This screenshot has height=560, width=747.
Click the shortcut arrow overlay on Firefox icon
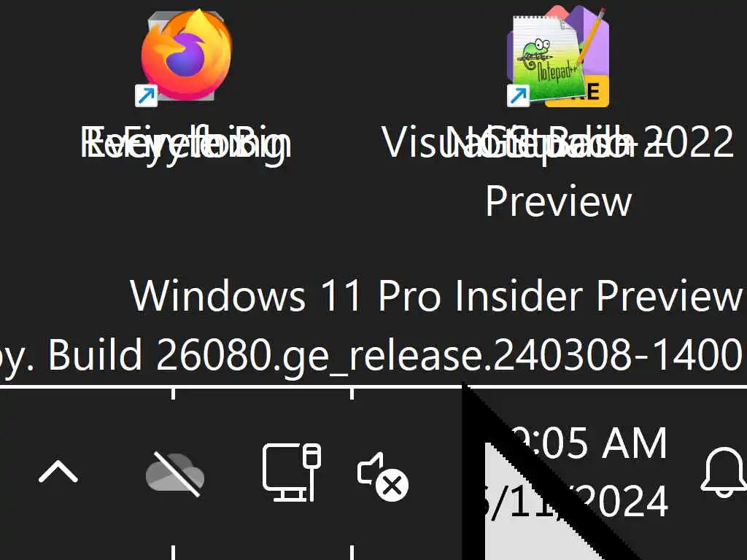click(146, 96)
